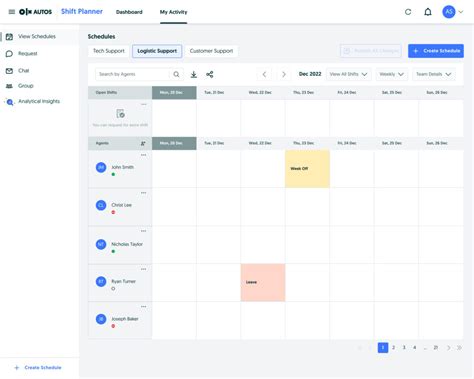Open the notifications bell

tap(428, 12)
